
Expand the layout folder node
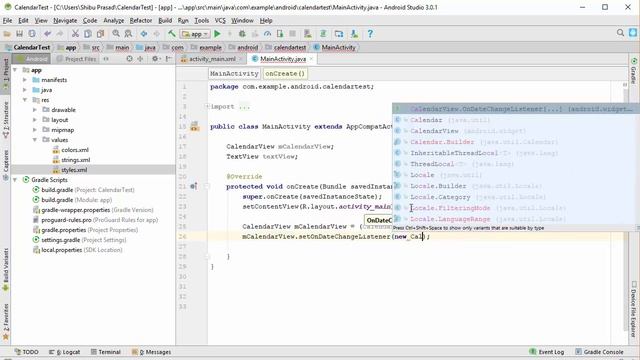[35, 120]
